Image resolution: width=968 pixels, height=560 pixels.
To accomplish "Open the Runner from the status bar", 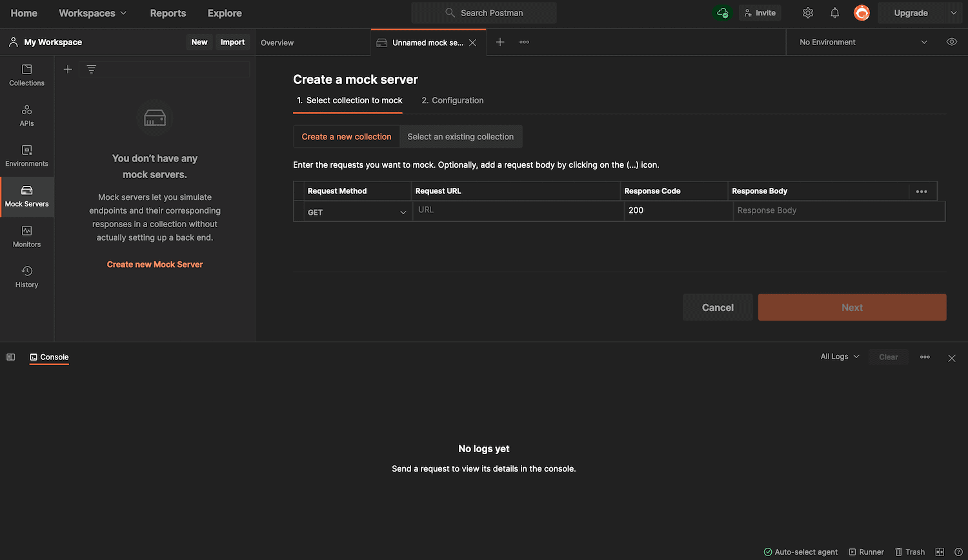I will point(866,552).
